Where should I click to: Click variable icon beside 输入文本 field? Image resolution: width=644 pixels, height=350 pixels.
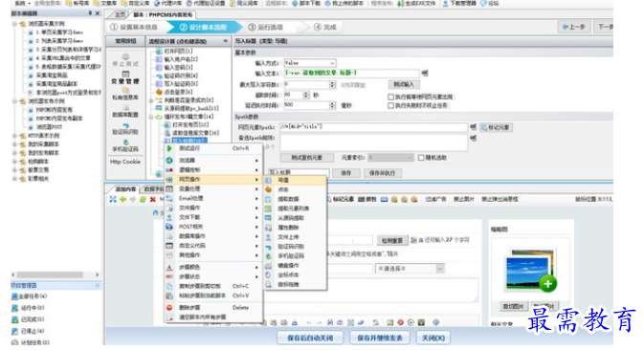[x=425, y=73]
